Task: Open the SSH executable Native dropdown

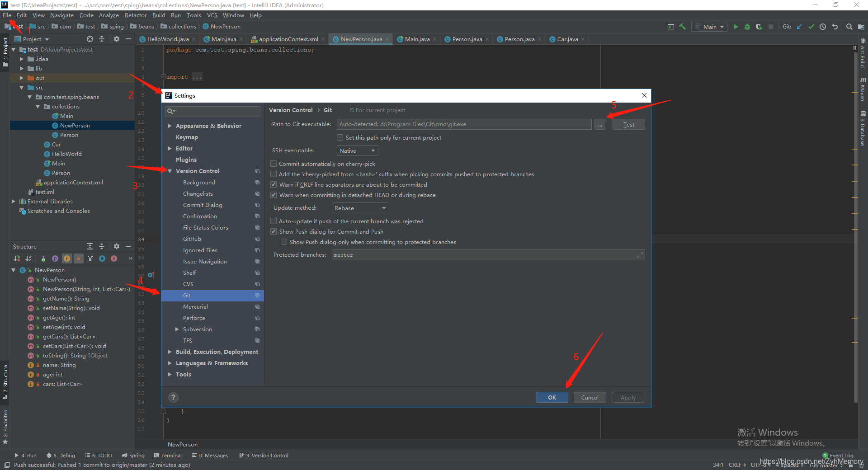Action: tap(357, 150)
